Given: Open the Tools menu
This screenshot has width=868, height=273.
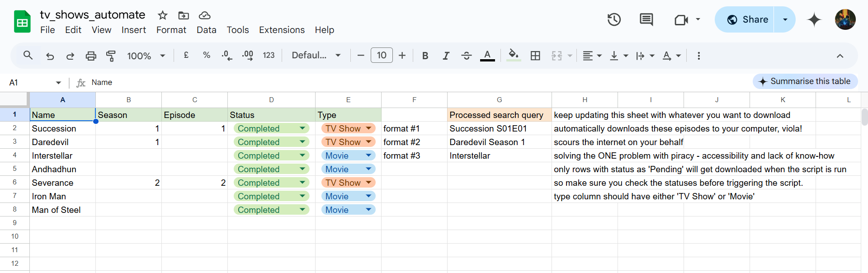Looking at the screenshot, I should [x=238, y=30].
